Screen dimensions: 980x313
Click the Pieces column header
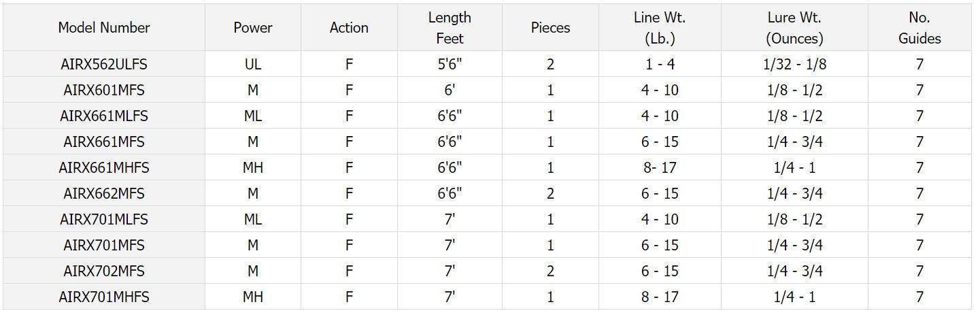tap(550, 28)
